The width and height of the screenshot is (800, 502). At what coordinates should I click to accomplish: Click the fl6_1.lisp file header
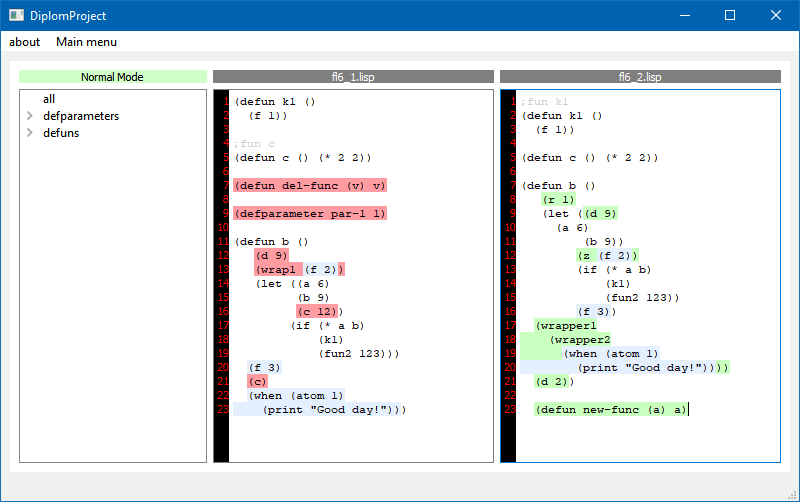(353, 77)
